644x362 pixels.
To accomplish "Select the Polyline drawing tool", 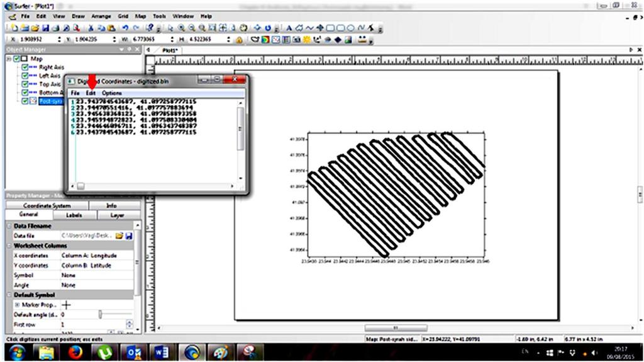I will 309,28.
